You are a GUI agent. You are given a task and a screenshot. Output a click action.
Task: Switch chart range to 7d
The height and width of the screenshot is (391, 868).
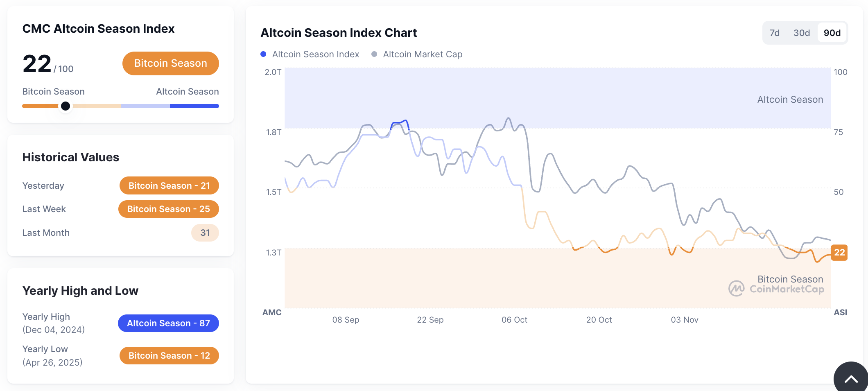point(774,33)
